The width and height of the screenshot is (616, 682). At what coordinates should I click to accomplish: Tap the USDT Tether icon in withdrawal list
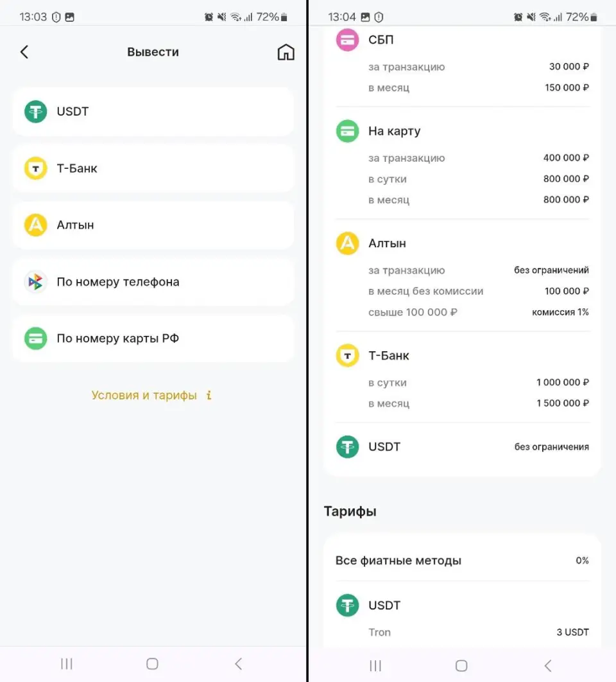point(36,112)
